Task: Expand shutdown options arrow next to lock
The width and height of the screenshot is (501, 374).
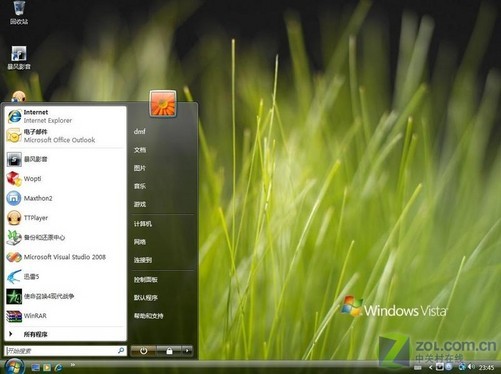Action: click(187, 351)
